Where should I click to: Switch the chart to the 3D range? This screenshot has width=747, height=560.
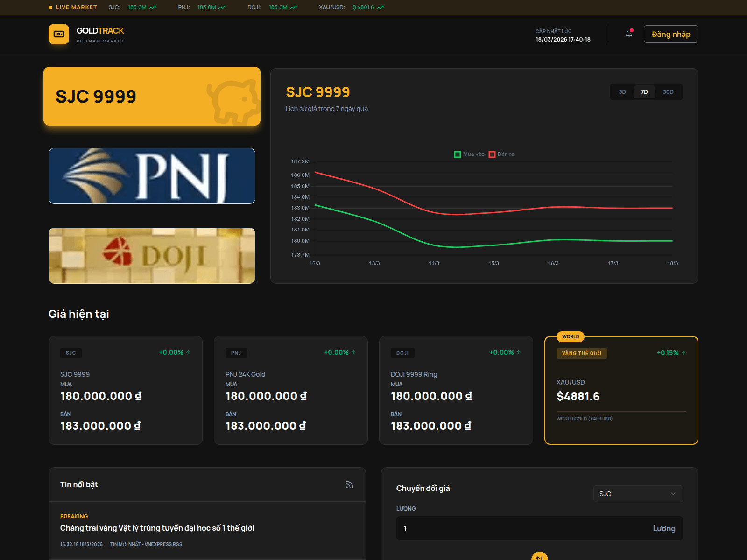click(622, 92)
